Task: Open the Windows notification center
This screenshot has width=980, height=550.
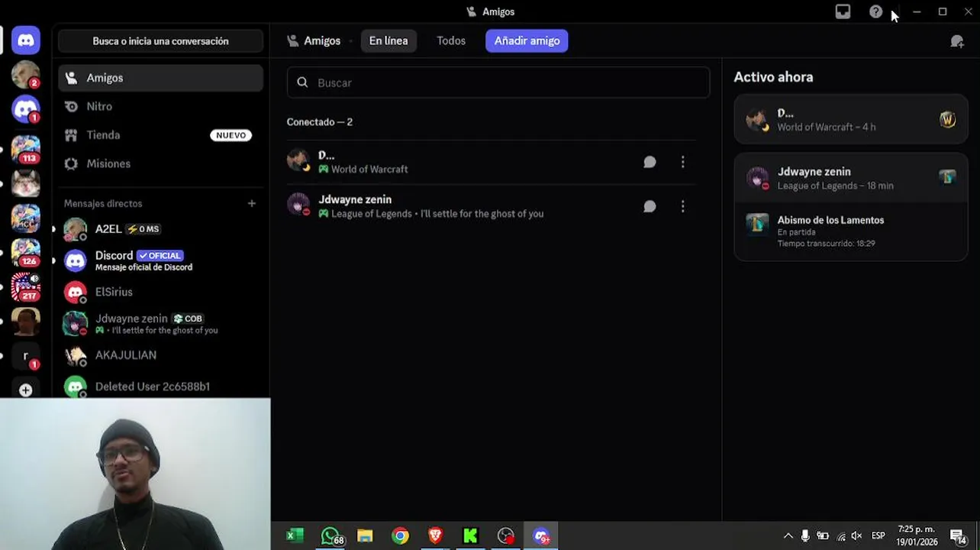Action: [958, 536]
